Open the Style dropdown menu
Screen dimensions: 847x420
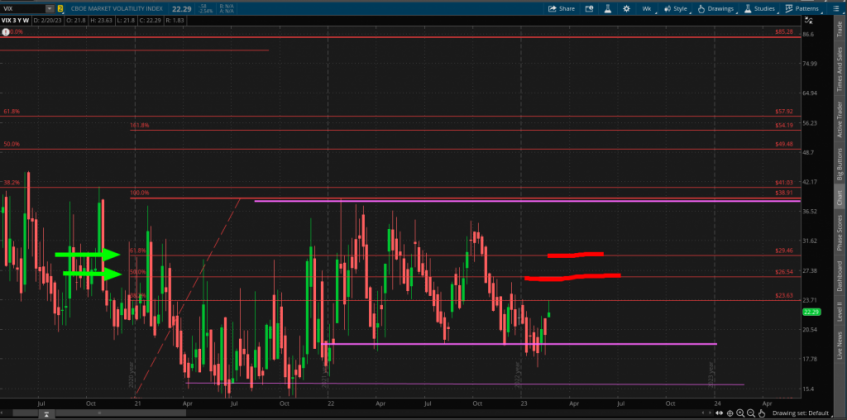click(x=675, y=9)
